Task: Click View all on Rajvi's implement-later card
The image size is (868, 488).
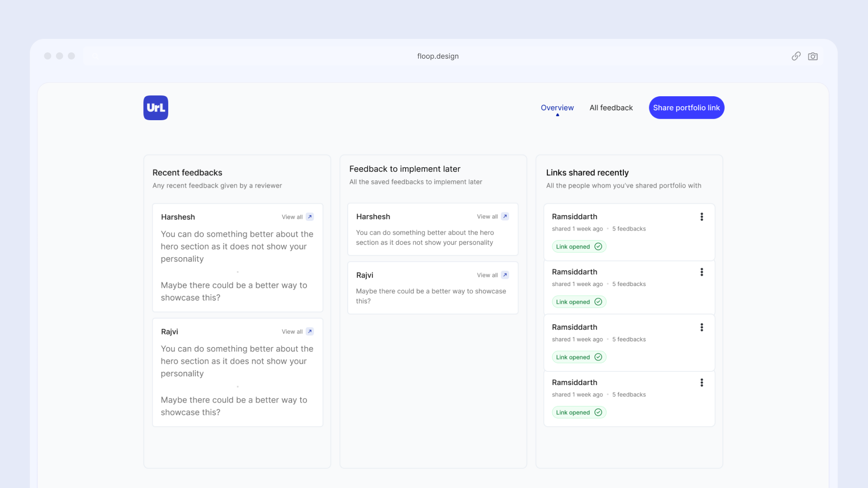Action: click(x=487, y=275)
